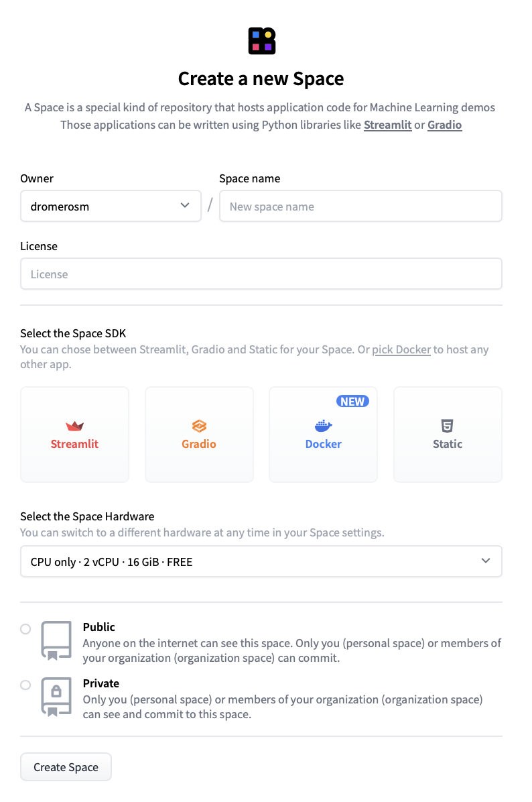Click the NEW badge on Docker
532x802 pixels.
352,401
